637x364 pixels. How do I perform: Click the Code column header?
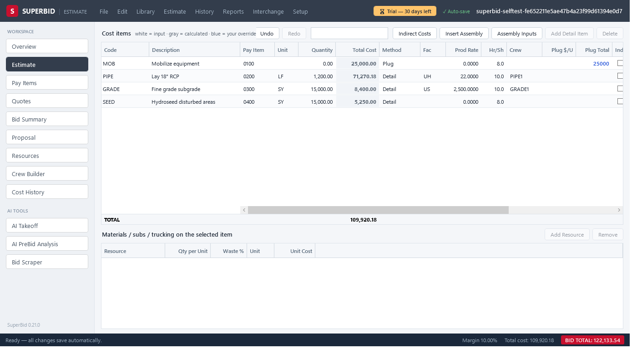125,50
